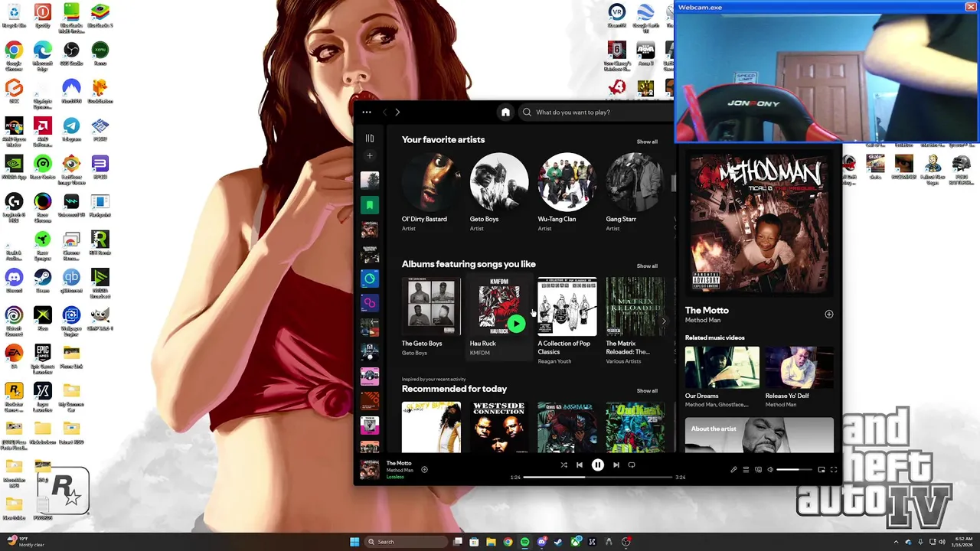The height and width of the screenshot is (551, 980).
Task: Select Recycle Bin desktop icon
Action: point(14,15)
